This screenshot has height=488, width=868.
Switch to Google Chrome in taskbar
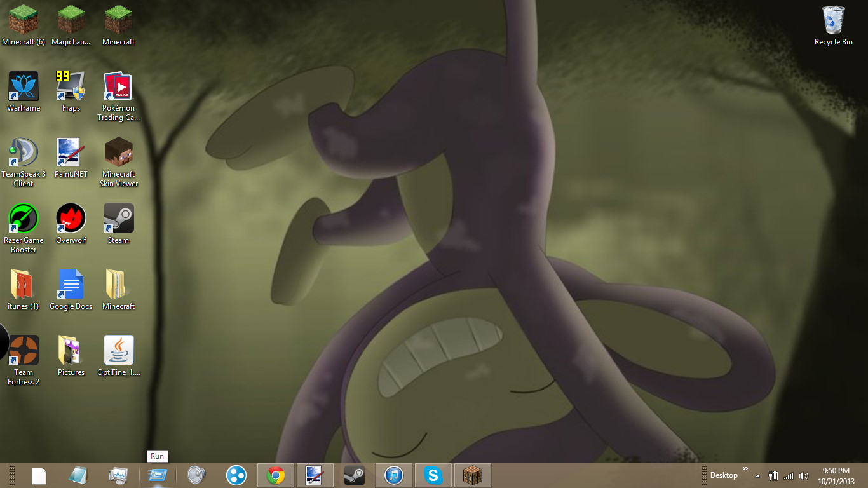click(276, 475)
